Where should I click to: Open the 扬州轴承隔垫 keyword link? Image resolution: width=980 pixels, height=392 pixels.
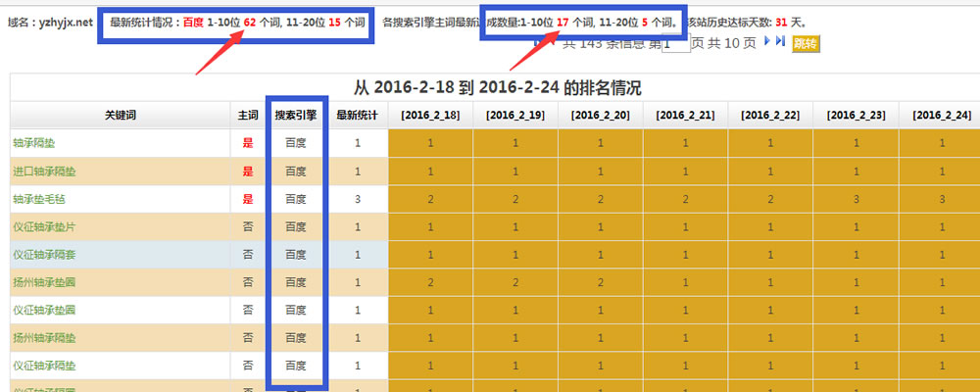click(44, 338)
